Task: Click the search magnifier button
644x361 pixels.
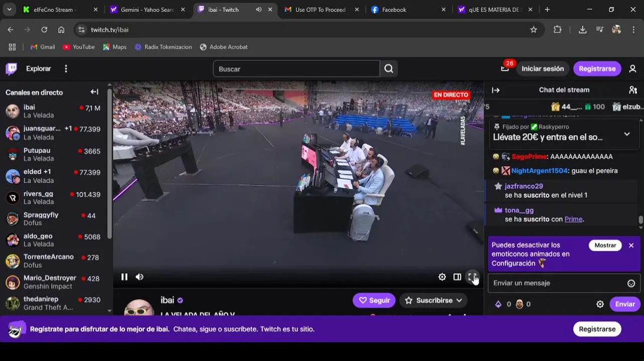Action: 389,69
